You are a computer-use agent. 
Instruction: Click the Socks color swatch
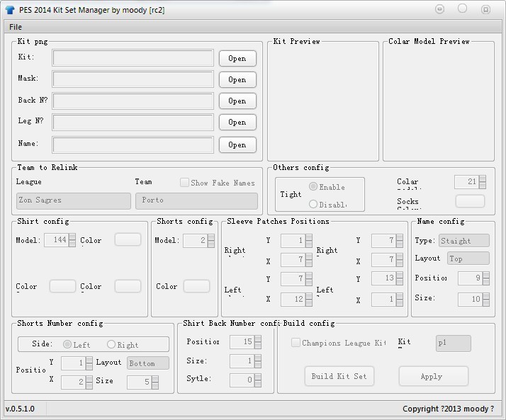click(470, 201)
